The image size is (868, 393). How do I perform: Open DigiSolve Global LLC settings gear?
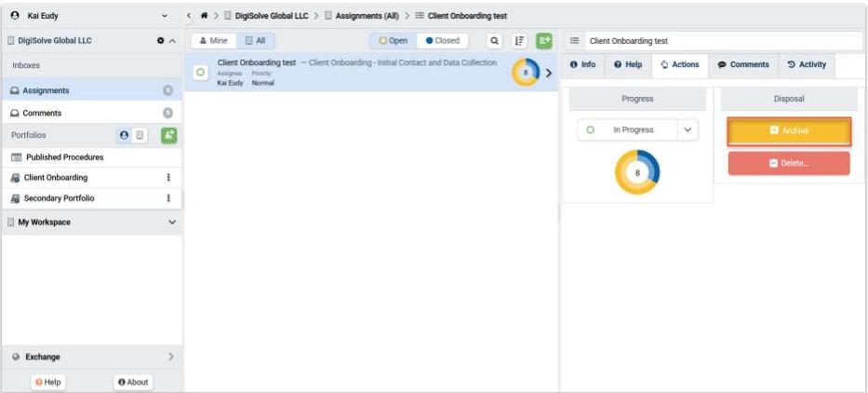point(161,41)
